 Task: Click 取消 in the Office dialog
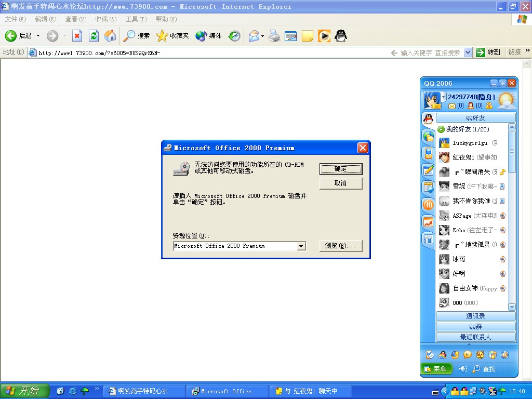click(x=341, y=183)
